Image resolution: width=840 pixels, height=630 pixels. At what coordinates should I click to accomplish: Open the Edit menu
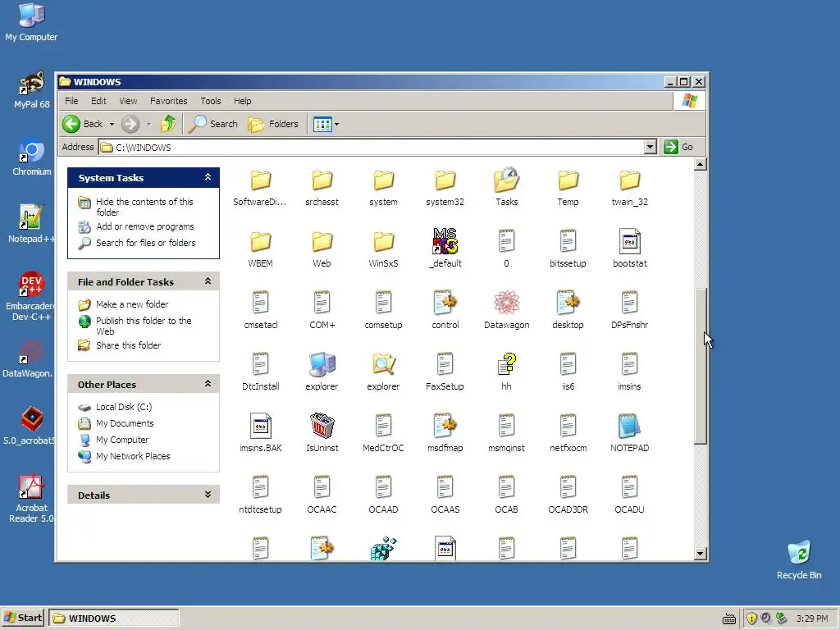(x=98, y=101)
